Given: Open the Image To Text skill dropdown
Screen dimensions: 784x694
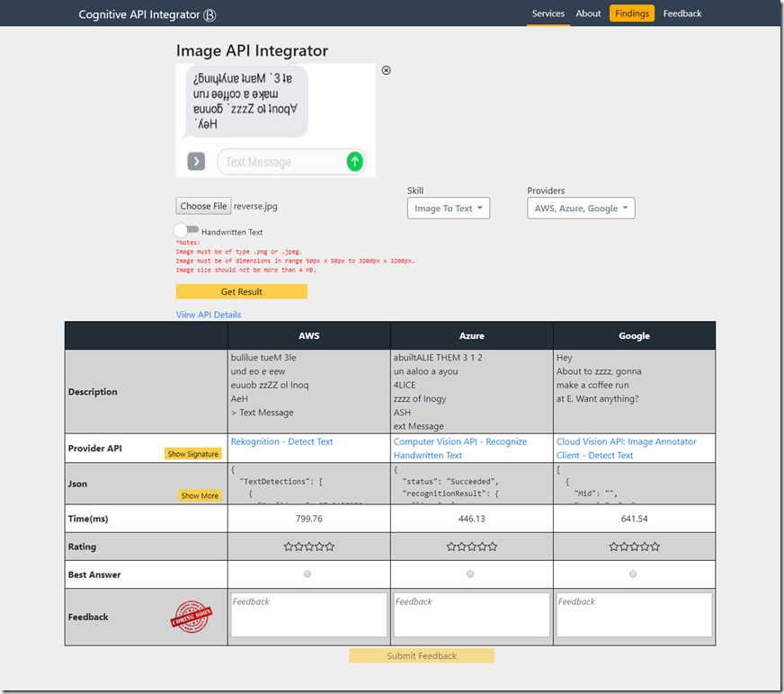Looking at the screenshot, I should click(448, 209).
